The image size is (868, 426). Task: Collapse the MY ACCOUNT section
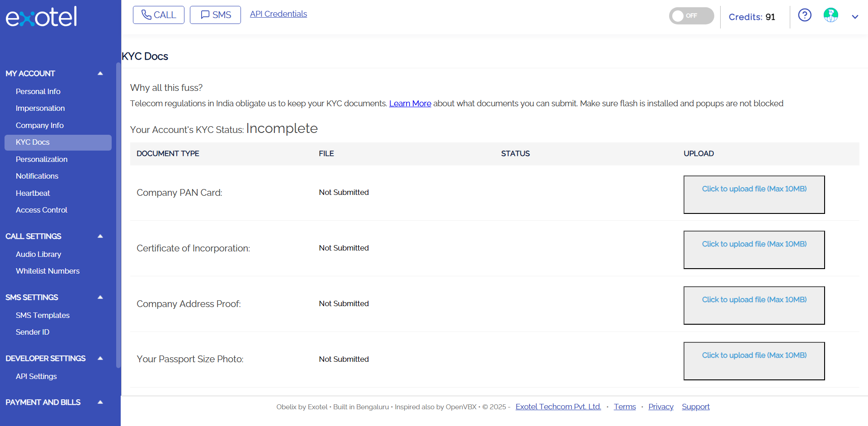tap(100, 73)
